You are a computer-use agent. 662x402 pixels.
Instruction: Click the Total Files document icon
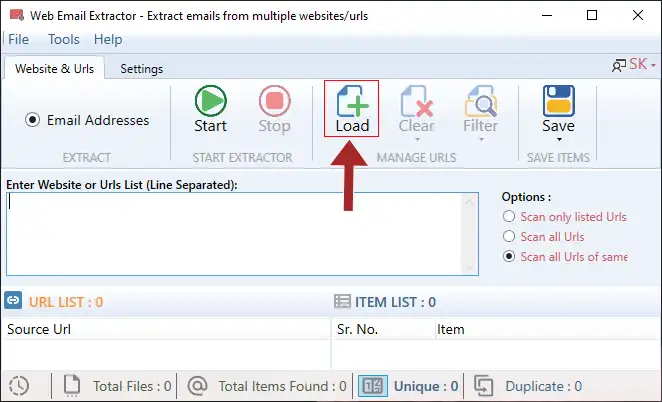coord(71,386)
